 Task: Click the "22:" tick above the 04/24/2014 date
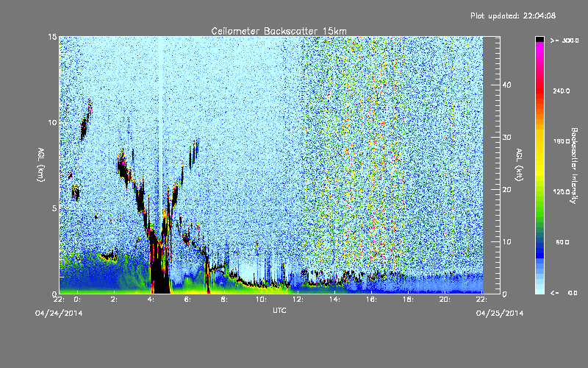coord(59,300)
